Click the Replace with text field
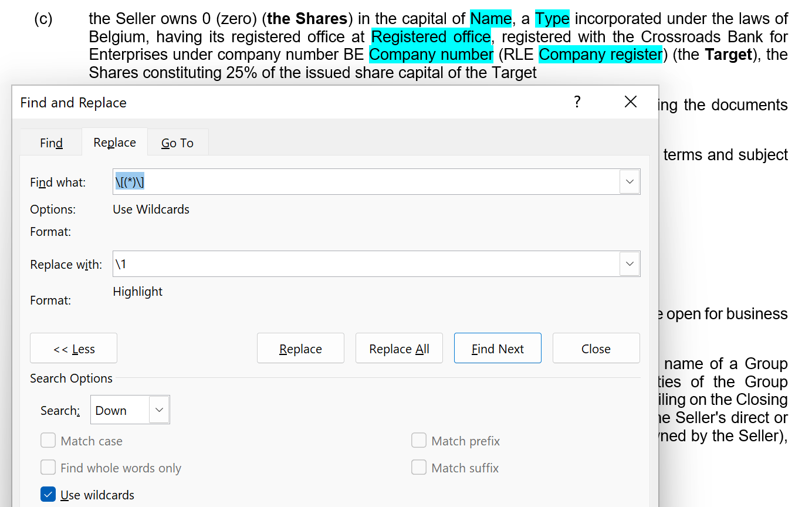Image resolution: width=812 pixels, height=507 pixels. pos(364,264)
